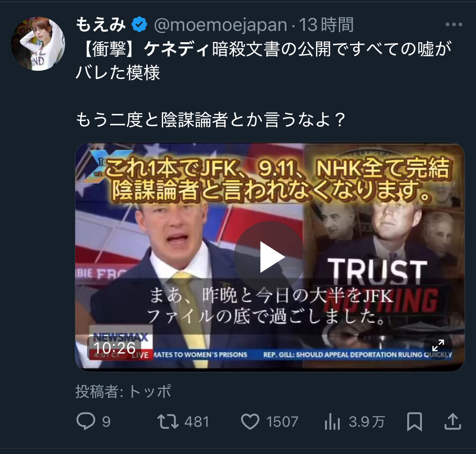Open the share upload icon
Image resolution: width=476 pixels, height=454 pixels.
pos(453,421)
